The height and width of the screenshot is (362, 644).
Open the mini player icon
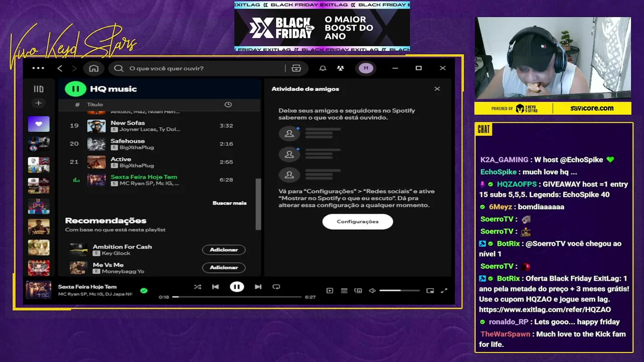pyautogui.click(x=430, y=291)
